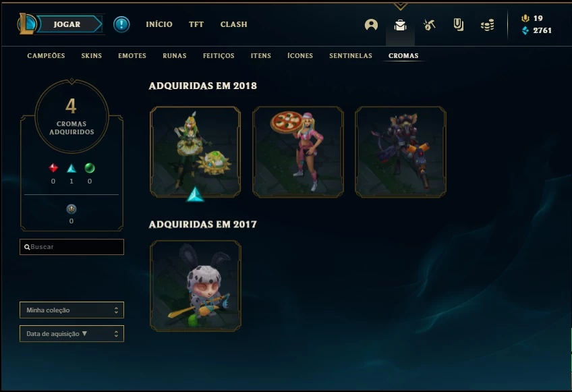Switch to the Skins tab

(x=92, y=56)
